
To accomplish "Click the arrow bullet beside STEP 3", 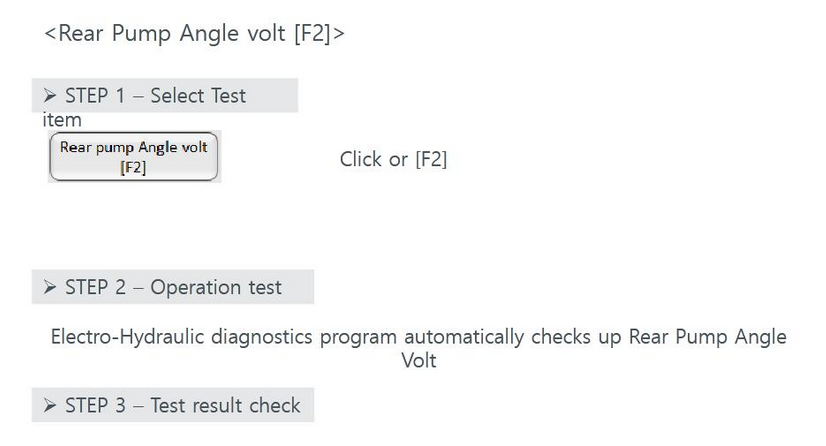I will [x=50, y=405].
